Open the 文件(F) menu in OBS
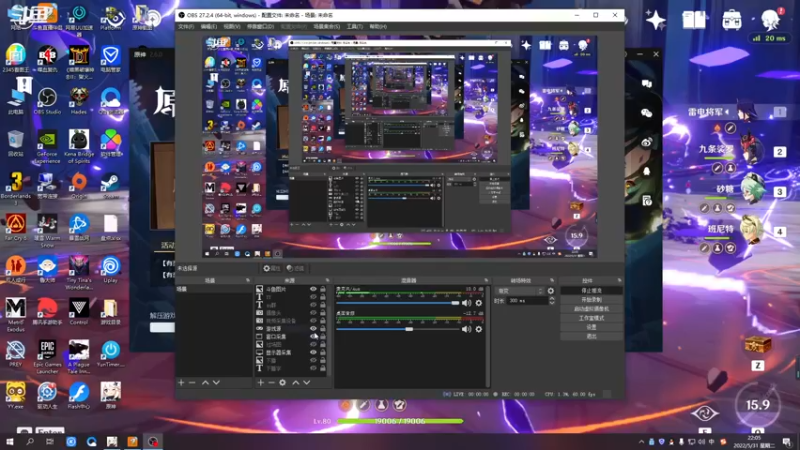 coord(186,27)
